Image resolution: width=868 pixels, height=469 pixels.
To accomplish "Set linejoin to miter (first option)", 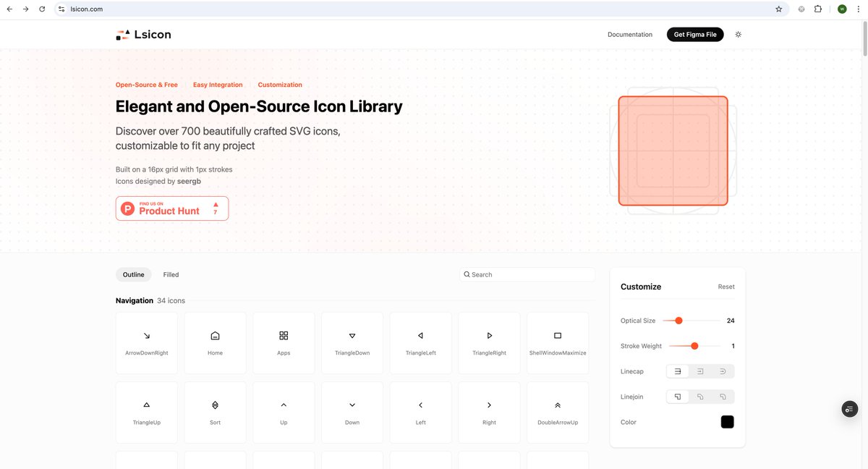I will (678, 397).
